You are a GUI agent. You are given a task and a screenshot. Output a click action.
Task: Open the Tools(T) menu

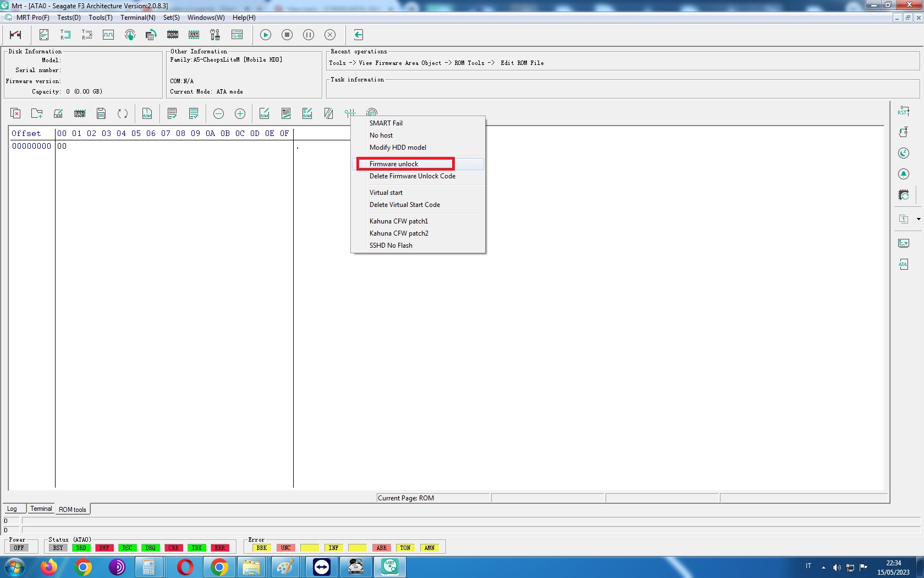(x=101, y=18)
